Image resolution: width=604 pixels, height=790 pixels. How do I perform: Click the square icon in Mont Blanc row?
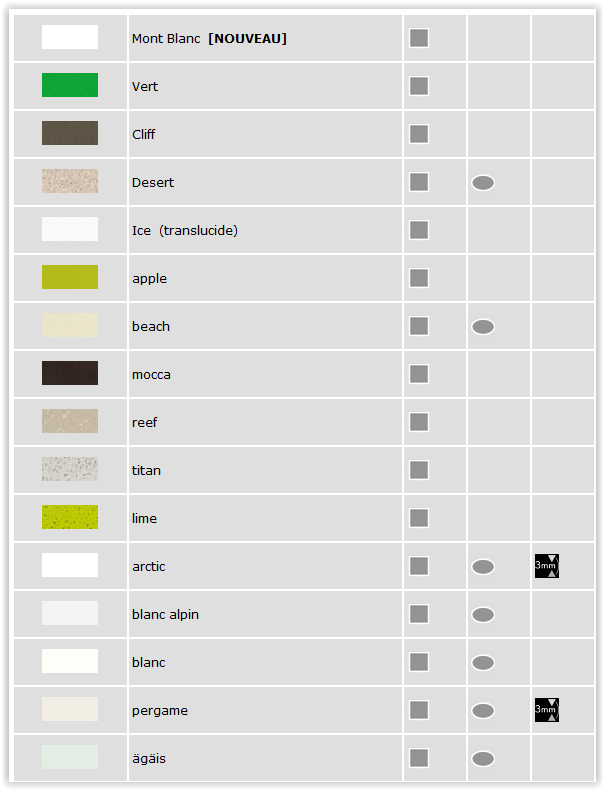419,38
